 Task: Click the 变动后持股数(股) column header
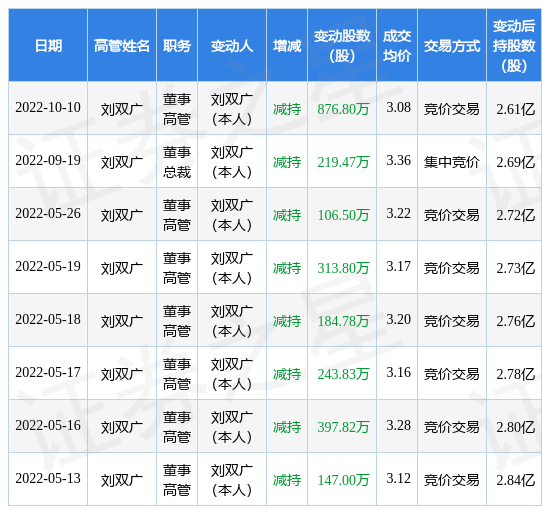[514, 45]
